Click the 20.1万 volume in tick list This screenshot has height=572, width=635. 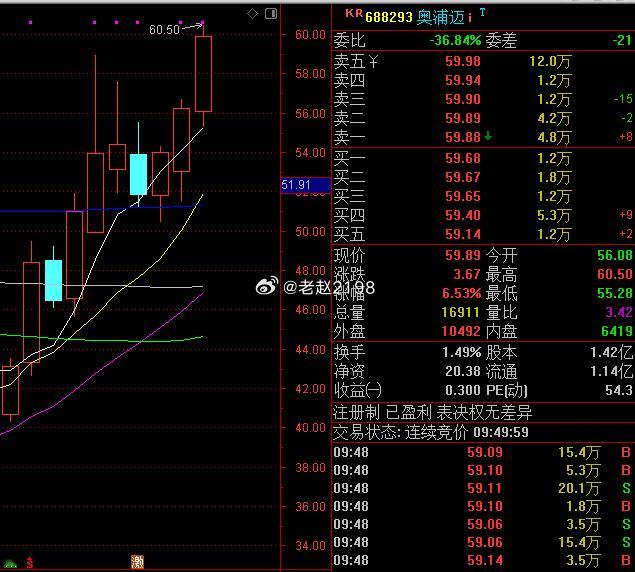click(579, 489)
